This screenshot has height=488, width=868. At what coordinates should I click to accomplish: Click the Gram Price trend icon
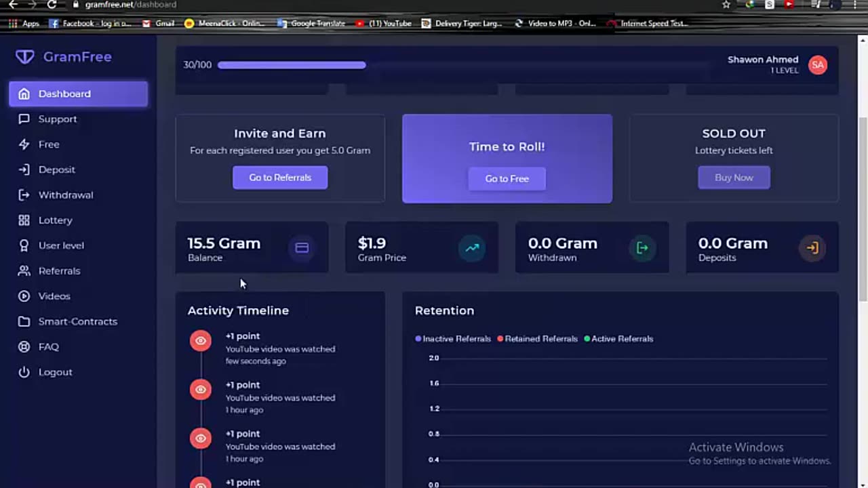click(472, 248)
